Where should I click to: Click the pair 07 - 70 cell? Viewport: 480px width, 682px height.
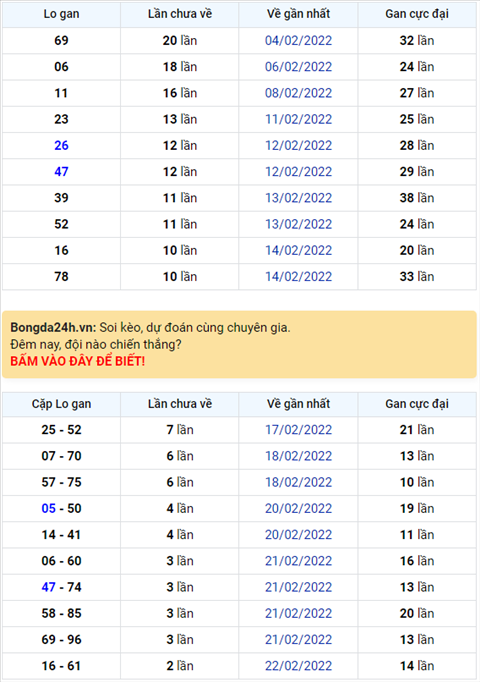[61, 456]
